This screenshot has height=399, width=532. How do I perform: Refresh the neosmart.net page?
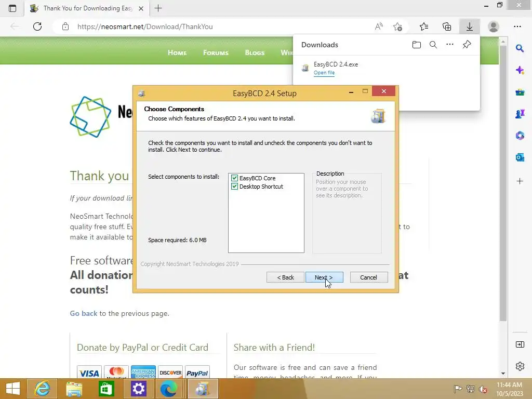coord(37,26)
